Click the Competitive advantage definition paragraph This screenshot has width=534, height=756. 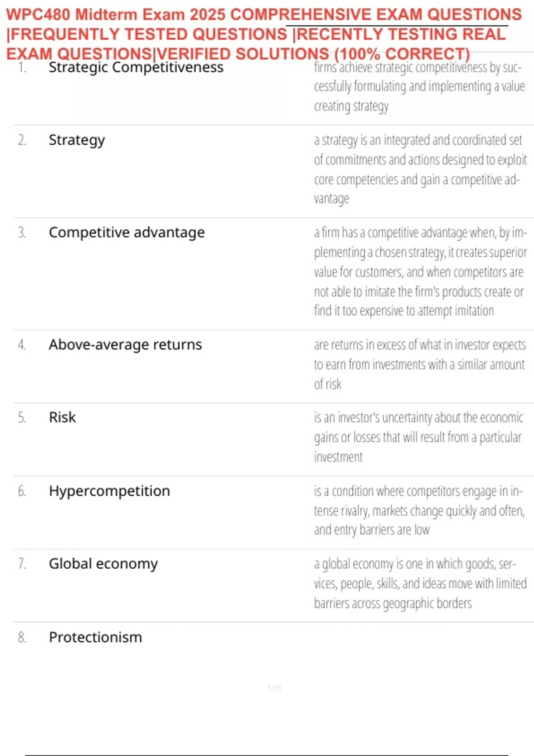(420, 272)
